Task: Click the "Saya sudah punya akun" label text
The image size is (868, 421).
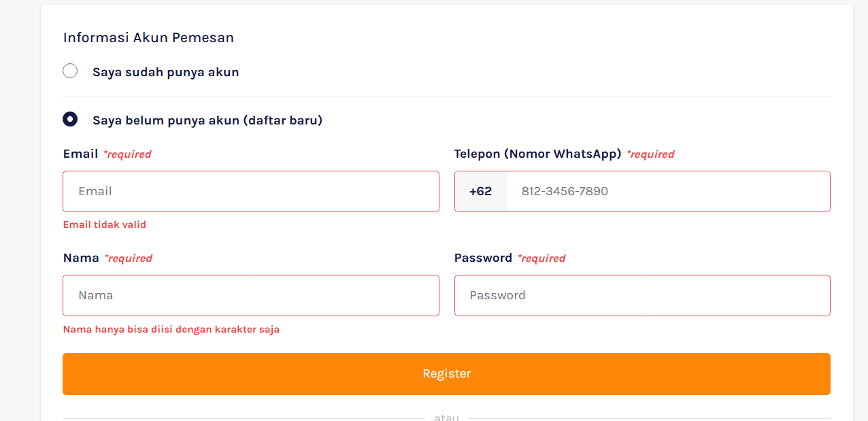Action: click(x=165, y=72)
